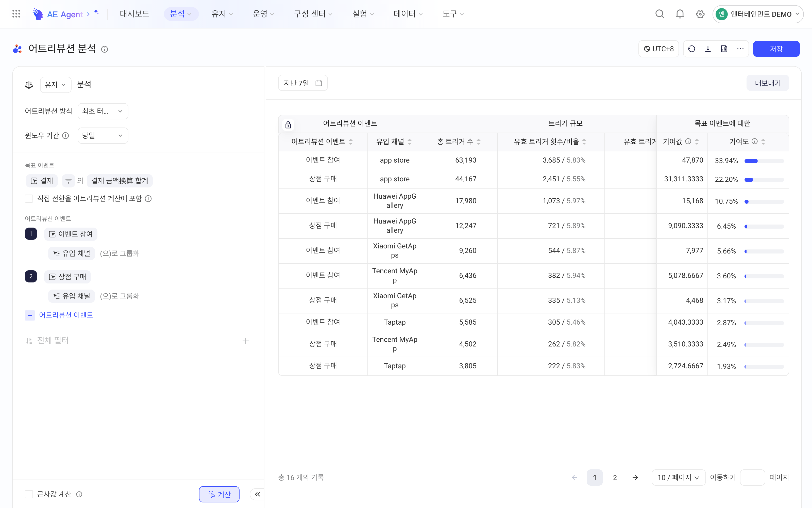
Task: Click the 내보내기 button
Action: (x=768, y=83)
